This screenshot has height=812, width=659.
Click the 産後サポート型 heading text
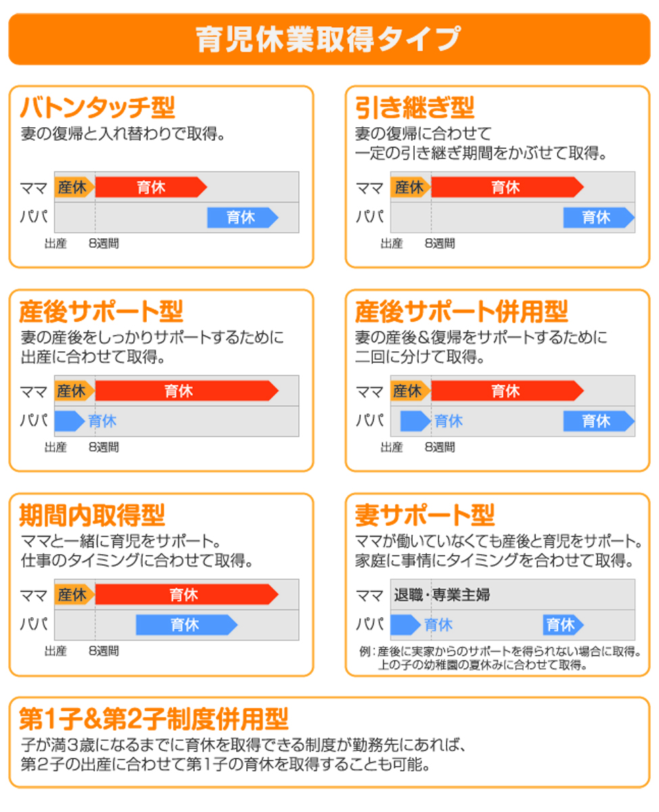tap(101, 311)
